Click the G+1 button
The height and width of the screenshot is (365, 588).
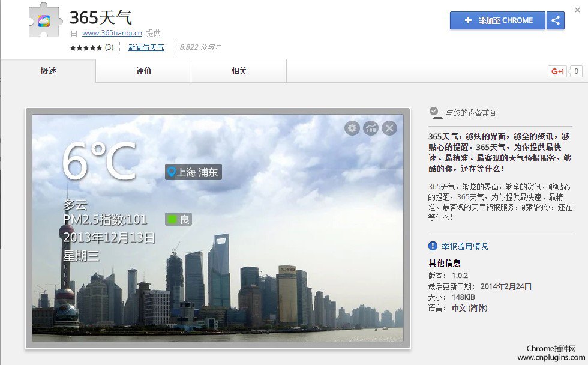(x=557, y=71)
